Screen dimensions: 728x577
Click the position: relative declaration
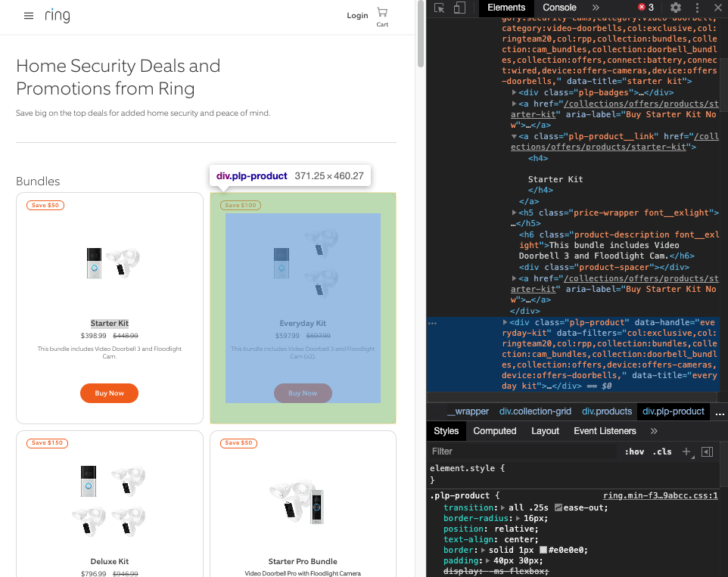click(490, 529)
